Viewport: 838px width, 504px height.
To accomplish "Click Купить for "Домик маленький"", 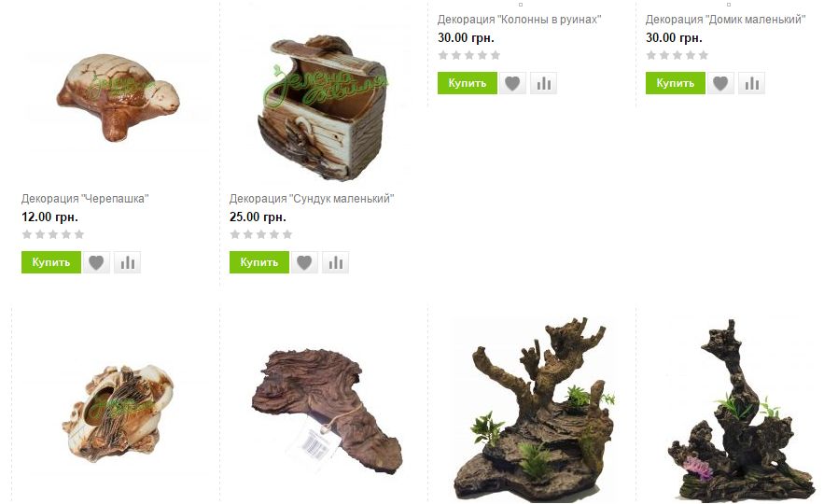I will click(675, 83).
